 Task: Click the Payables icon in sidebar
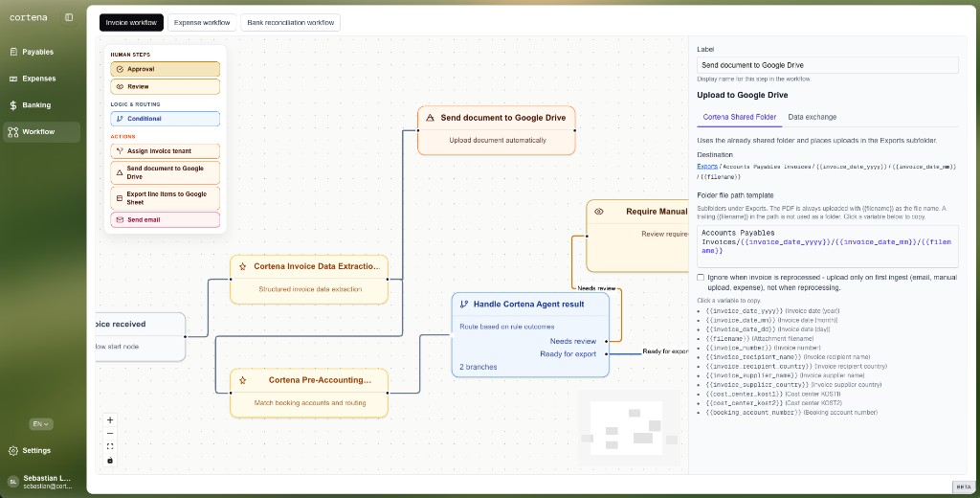tap(13, 52)
